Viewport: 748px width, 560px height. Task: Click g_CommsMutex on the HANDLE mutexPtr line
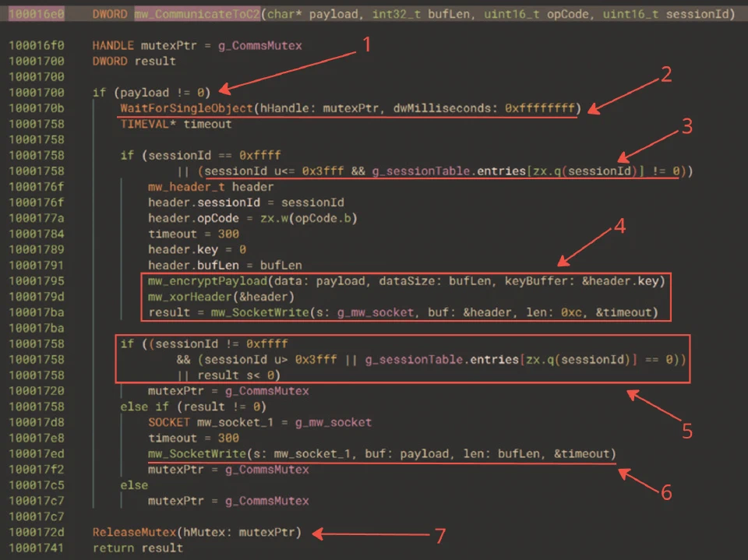(260, 46)
